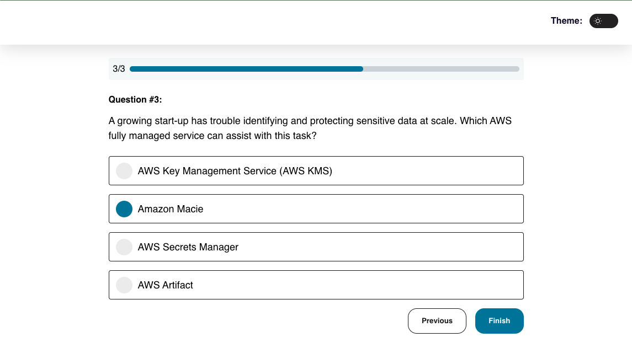
Task: Select the AWS Key Management Service radio button
Action: click(124, 171)
